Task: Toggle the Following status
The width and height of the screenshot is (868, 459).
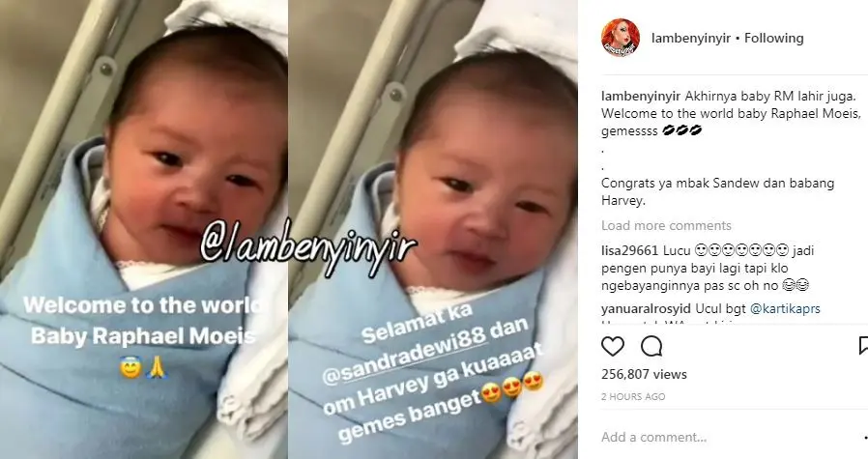Action: pos(774,39)
